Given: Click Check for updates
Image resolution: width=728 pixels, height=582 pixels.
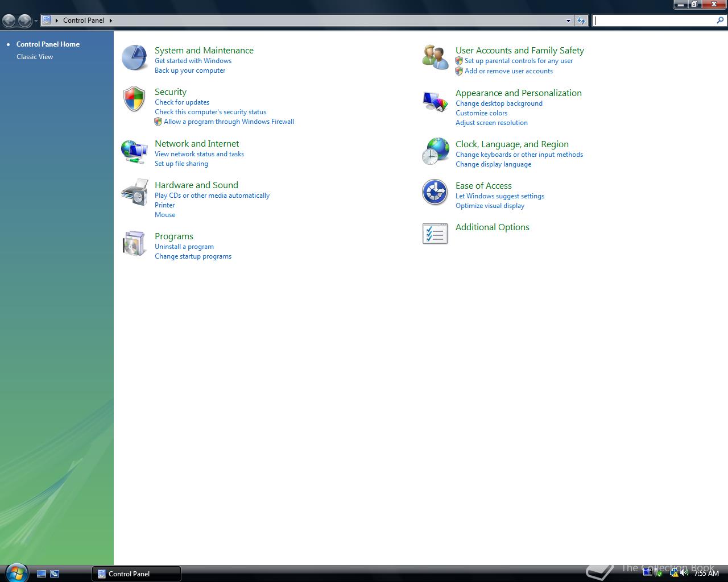Looking at the screenshot, I should coord(182,102).
